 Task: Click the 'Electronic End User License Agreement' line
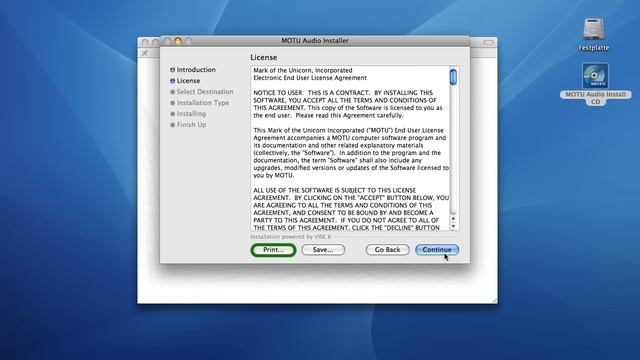click(x=310, y=78)
